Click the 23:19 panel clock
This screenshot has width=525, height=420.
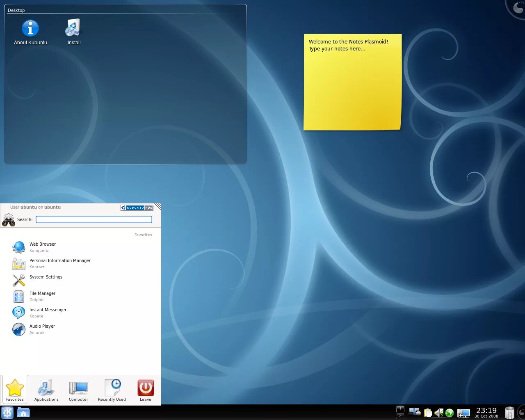click(486, 412)
